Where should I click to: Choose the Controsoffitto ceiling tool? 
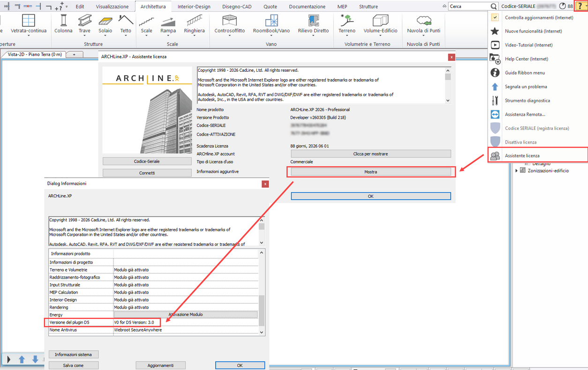[x=230, y=23]
